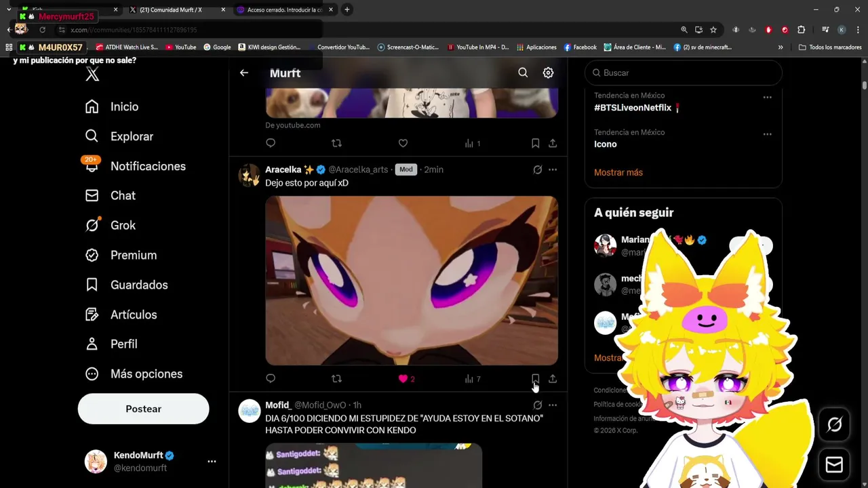
Task: Open Grok action on Mofid_ post
Action: coord(537,405)
